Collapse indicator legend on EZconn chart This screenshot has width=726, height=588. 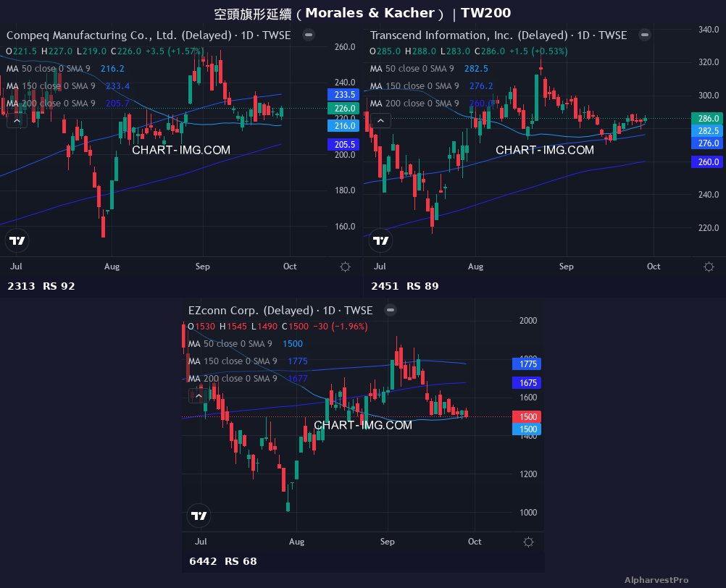(x=199, y=396)
